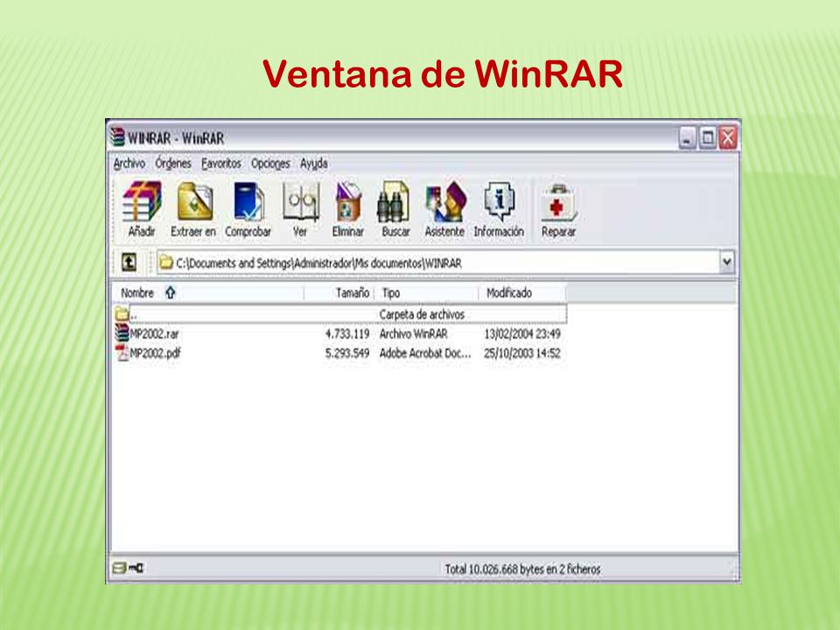The width and height of the screenshot is (840, 630).
Task: Click the key password icon in status bar
Action: [136, 568]
